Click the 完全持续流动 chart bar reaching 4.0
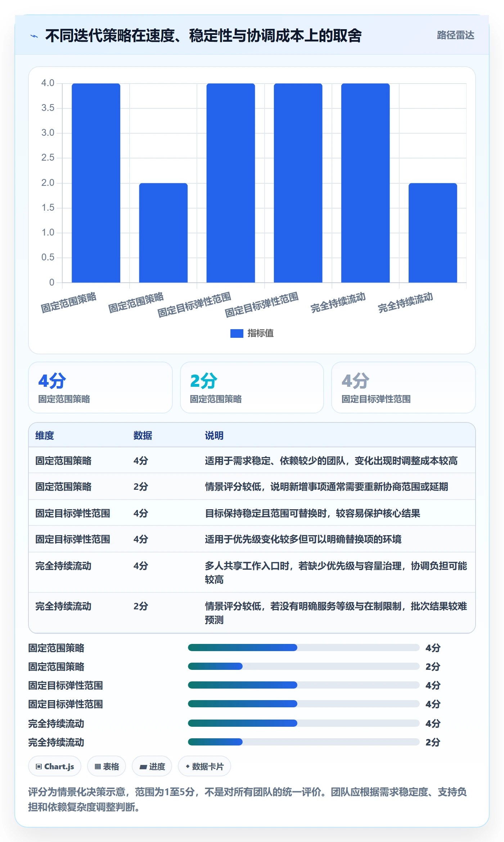 [365, 183]
